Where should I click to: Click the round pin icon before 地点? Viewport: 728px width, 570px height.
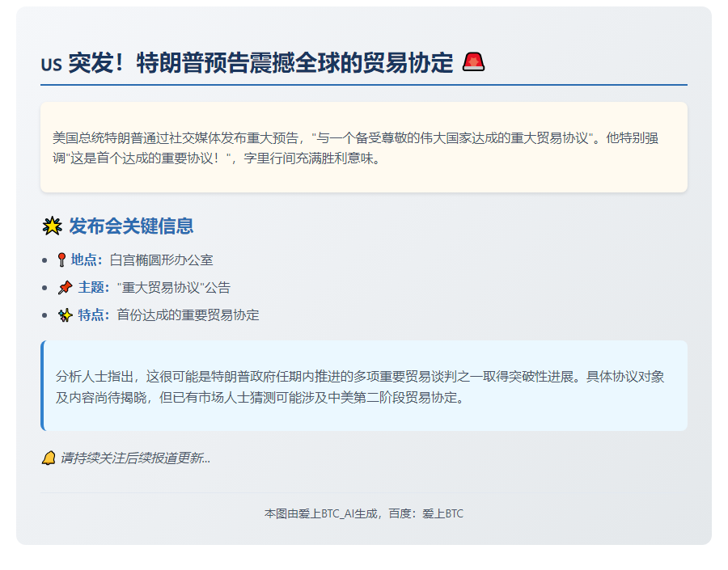(61, 260)
